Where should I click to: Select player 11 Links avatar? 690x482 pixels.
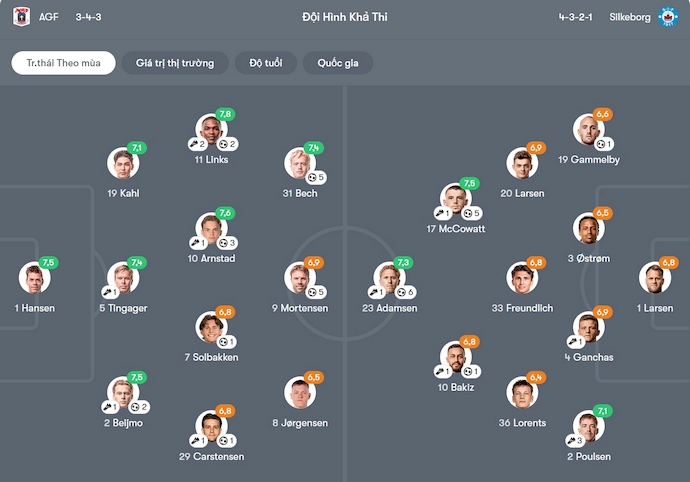point(210,132)
